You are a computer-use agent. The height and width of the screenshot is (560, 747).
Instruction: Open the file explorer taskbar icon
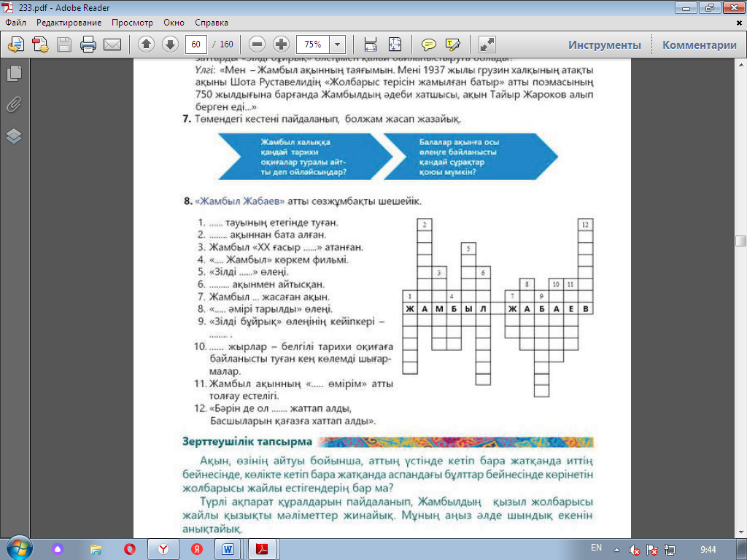point(96,549)
